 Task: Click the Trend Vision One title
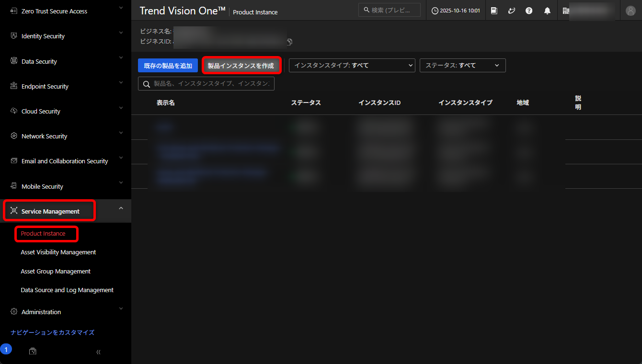tap(183, 11)
